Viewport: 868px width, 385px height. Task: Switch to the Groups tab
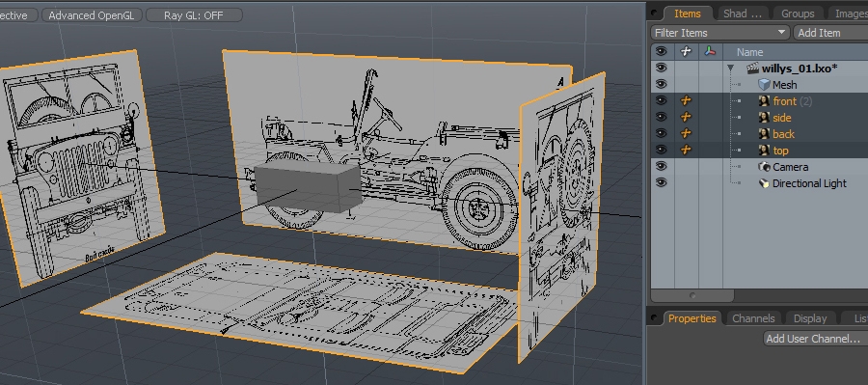tap(798, 14)
